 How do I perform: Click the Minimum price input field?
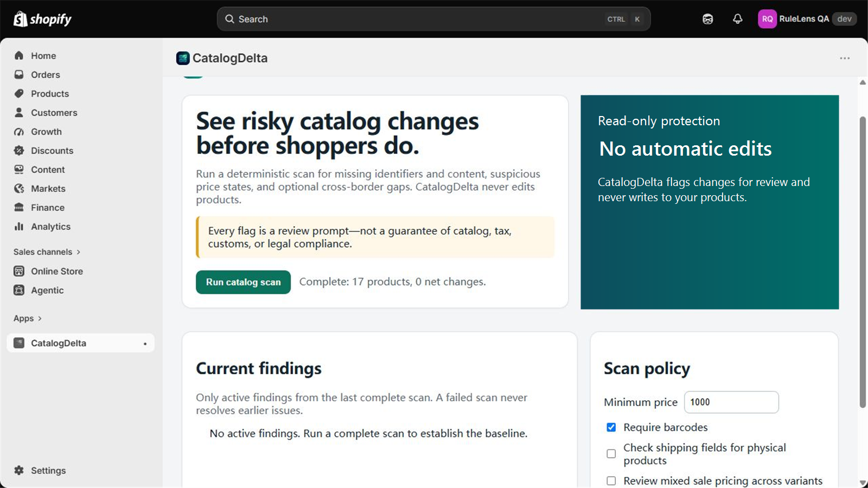coord(731,402)
